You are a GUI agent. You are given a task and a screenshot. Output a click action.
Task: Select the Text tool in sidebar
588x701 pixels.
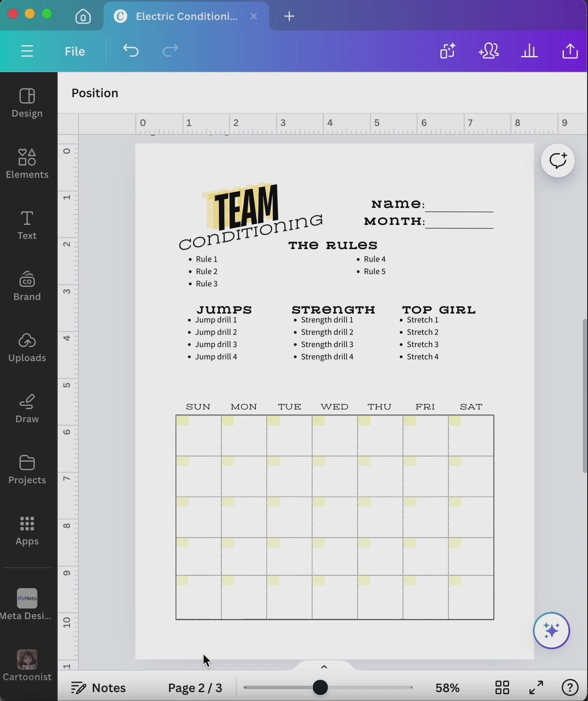pos(27,225)
